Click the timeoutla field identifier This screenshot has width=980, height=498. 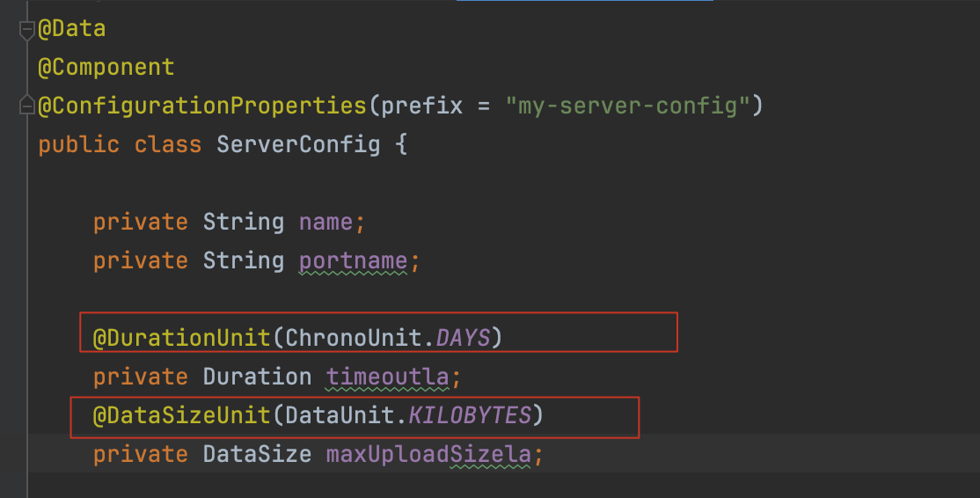coord(387,377)
